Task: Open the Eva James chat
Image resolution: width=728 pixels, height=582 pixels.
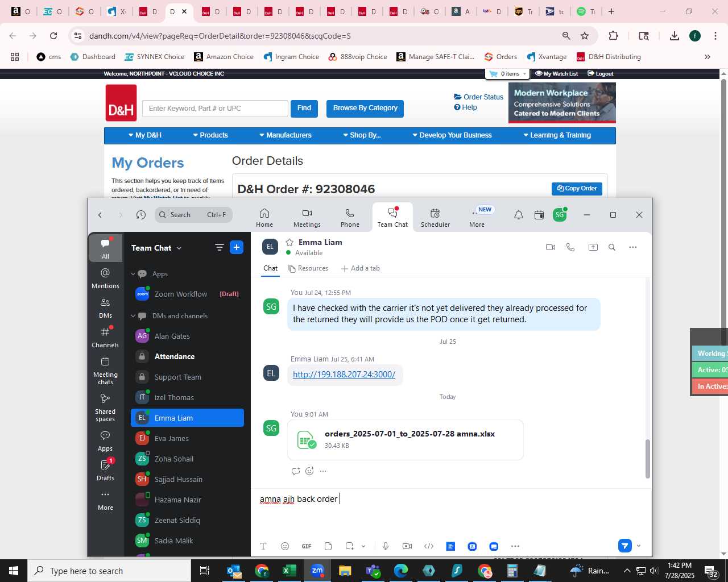Action: tap(187, 438)
